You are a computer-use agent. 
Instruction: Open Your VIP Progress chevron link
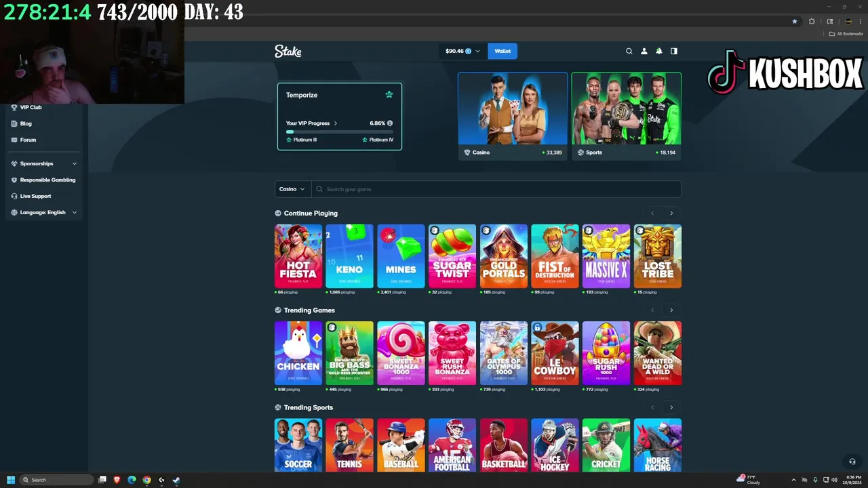coord(335,123)
